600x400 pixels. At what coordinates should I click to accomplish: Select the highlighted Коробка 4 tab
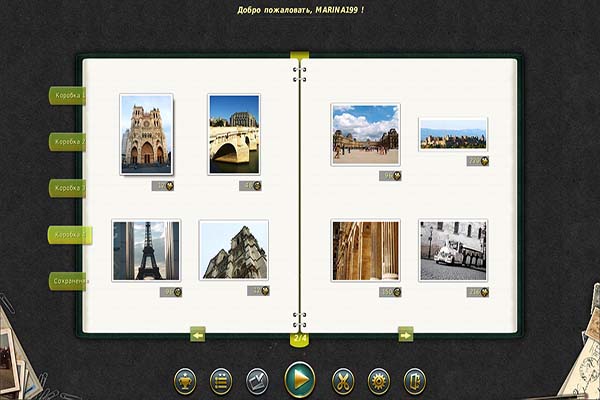(68, 235)
